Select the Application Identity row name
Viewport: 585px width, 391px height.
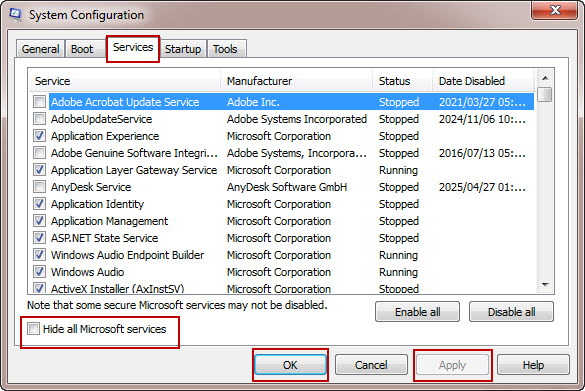tap(97, 204)
